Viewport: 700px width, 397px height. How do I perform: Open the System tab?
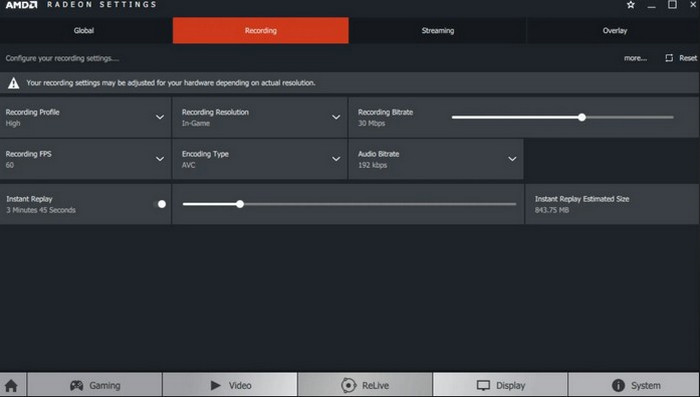pyautogui.click(x=634, y=385)
